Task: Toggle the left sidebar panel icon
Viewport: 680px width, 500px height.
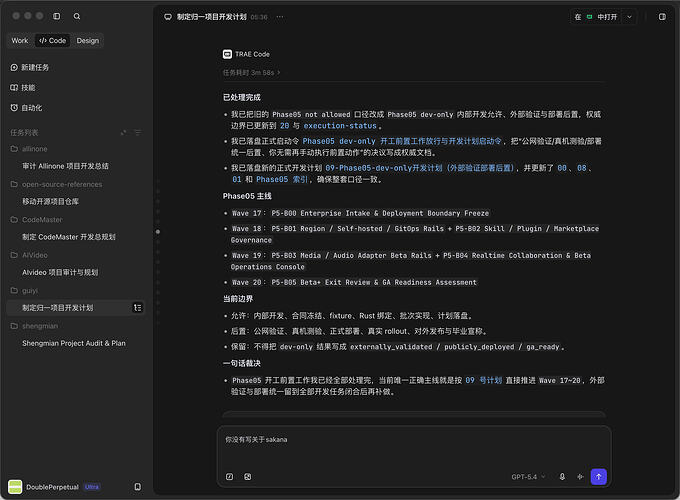Action: point(56,16)
